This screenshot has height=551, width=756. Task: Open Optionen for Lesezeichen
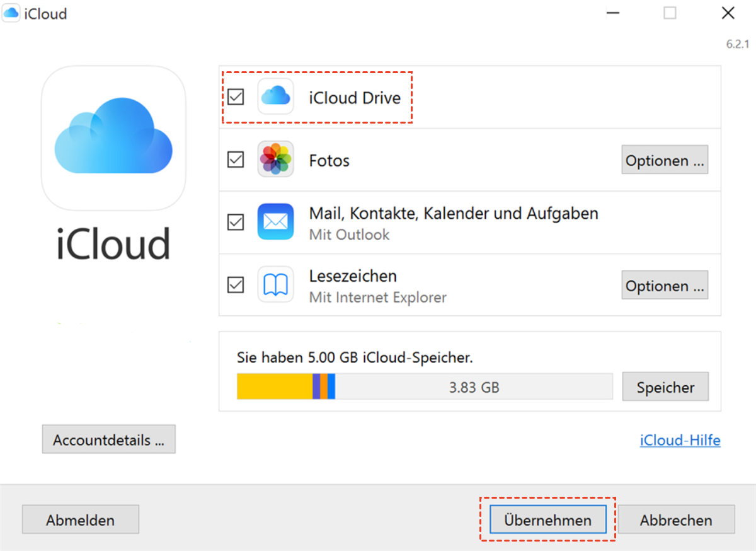click(x=665, y=286)
